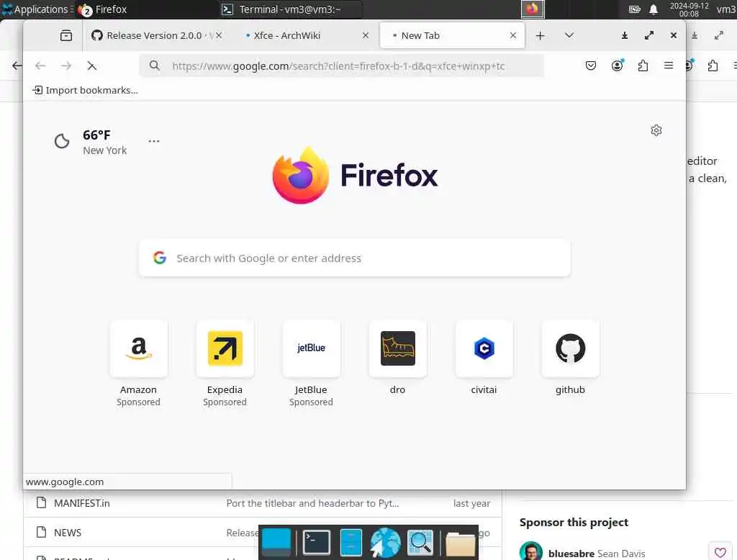The width and height of the screenshot is (737, 560).
Task: Open the New Tab personalize gear icon
Action: click(656, 130)
